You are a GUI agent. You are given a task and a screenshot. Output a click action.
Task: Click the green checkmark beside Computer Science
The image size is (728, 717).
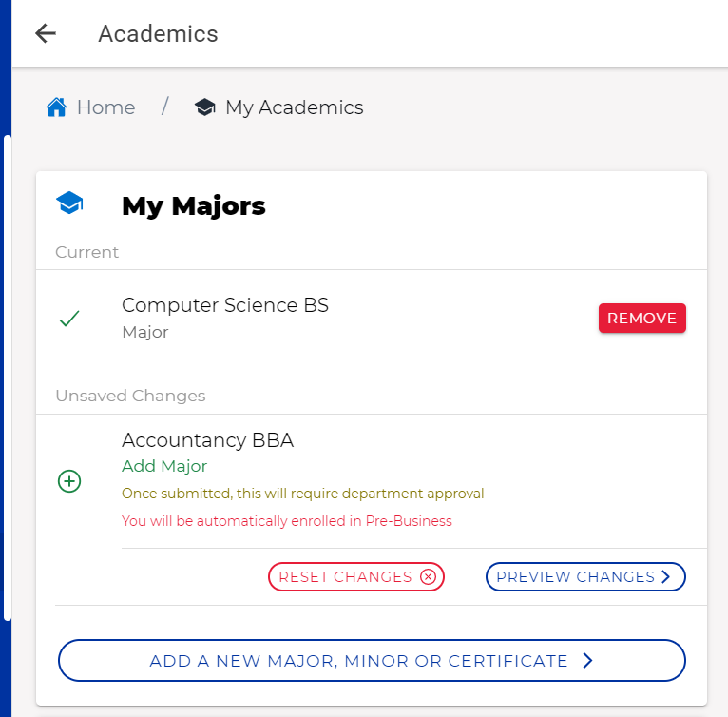(x=69, y=319)
